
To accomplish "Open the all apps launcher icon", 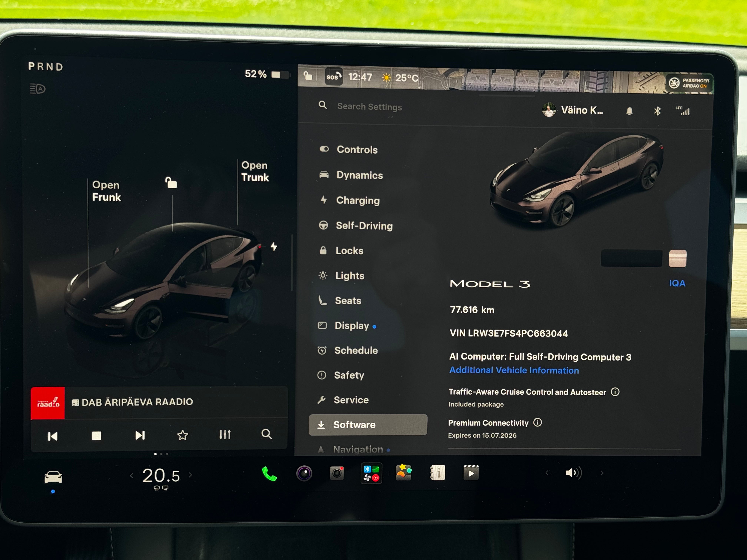I will point(371,473).
